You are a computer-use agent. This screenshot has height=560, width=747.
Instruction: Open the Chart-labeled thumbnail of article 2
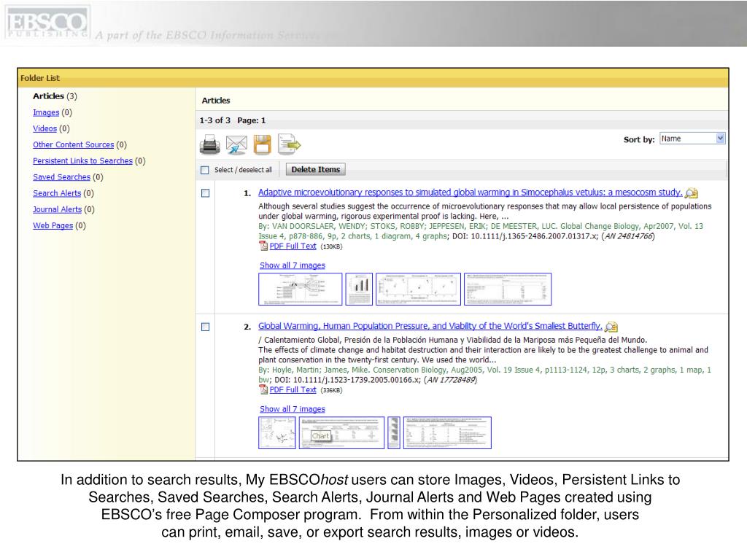[341, 433]
